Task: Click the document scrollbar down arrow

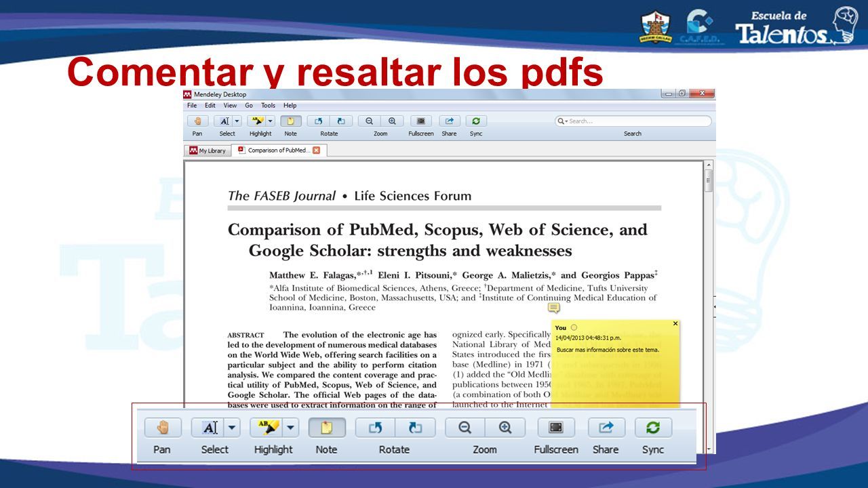Action: coord(709,449)
